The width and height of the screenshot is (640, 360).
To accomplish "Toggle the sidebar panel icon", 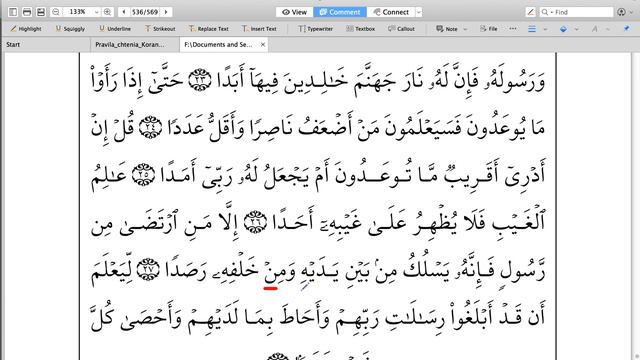I will [13, 12].
